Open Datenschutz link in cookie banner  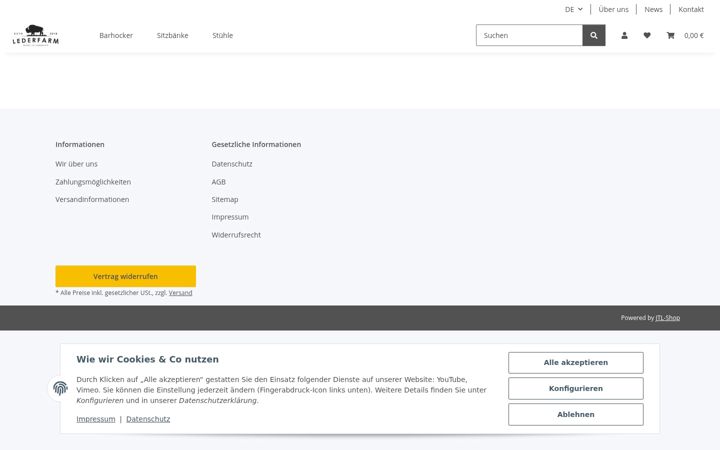tap(148, 419)
